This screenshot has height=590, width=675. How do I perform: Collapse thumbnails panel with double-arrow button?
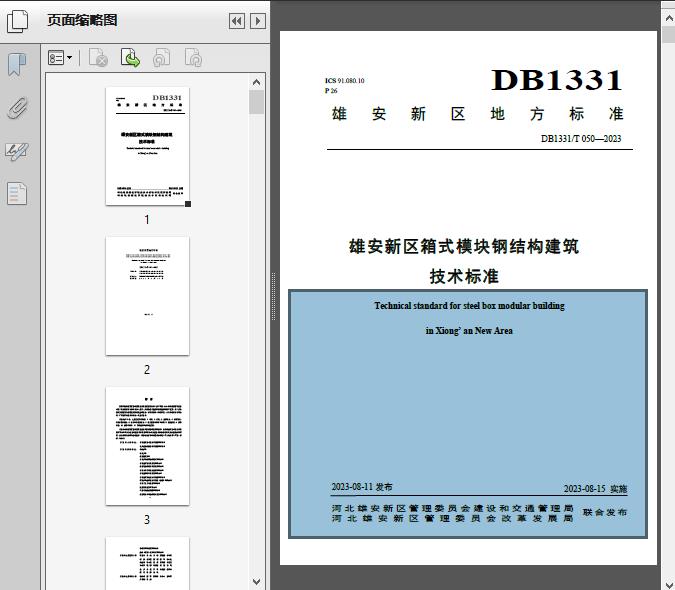[x=237, y=21]
